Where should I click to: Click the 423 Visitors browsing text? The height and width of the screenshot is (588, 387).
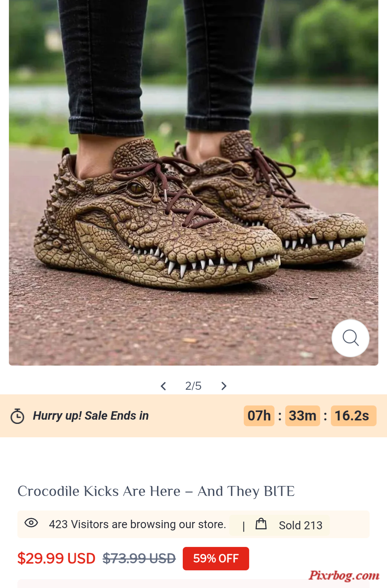click(137, 524)
